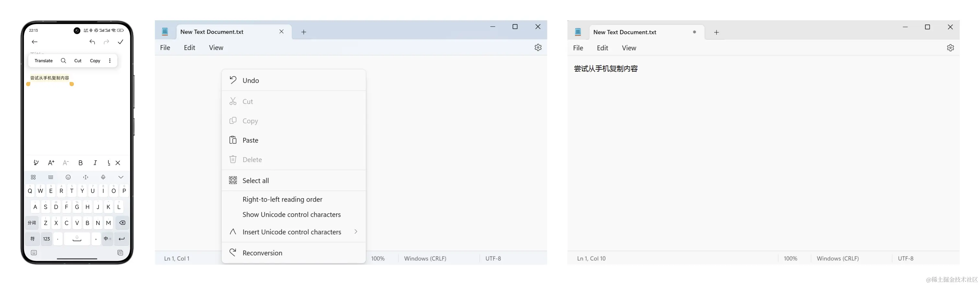Tap the checklist format icon in phone toolbar
The width and height of the screenshot is (980, 285).
pyautogui.click(x=36, y=163)
